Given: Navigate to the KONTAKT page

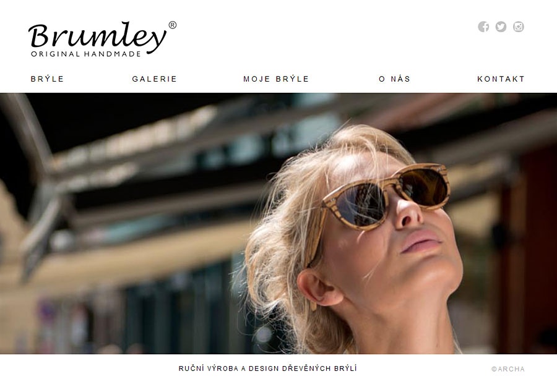Looking at the screenshot, I should point(501,79).
